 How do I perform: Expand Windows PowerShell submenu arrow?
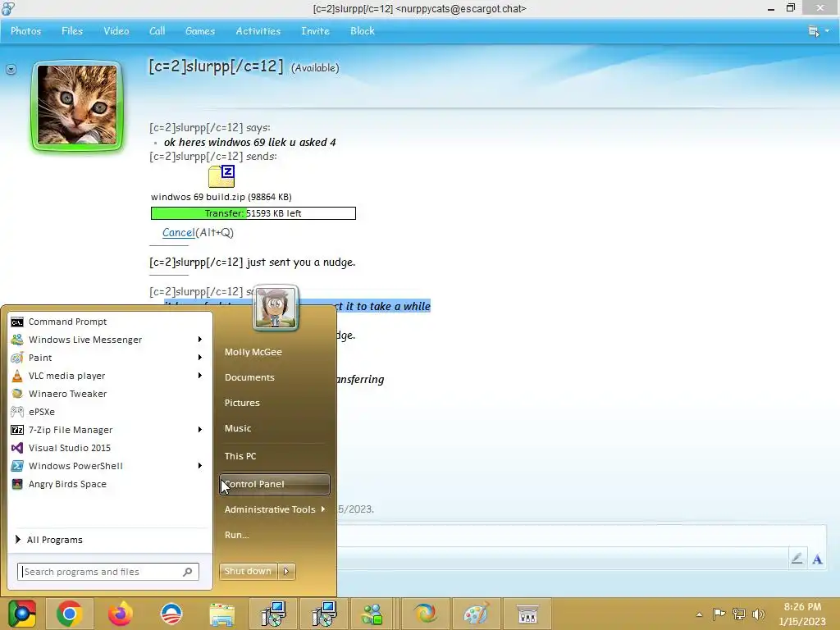point(200,466)
